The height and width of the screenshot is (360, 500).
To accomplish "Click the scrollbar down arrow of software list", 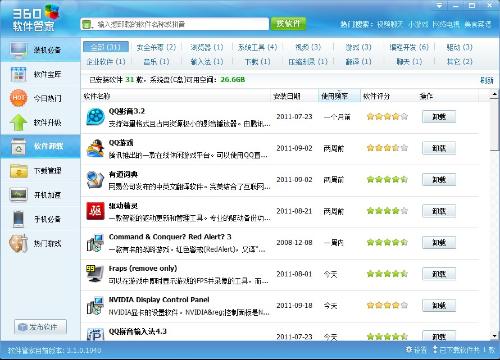I will [494, 336].
